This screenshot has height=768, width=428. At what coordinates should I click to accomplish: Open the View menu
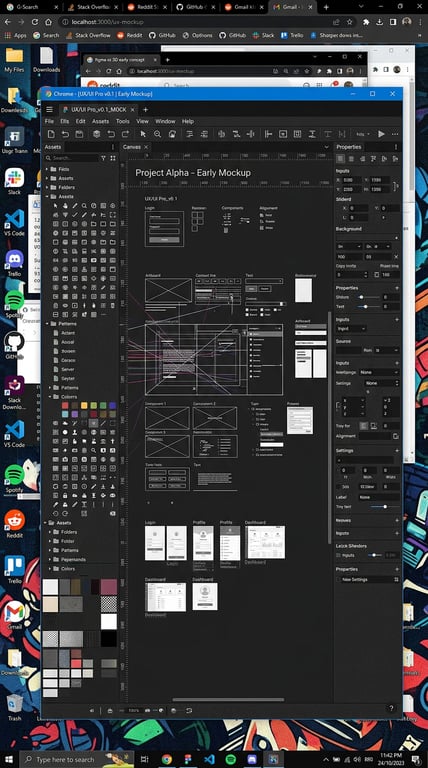pos(143,121)
